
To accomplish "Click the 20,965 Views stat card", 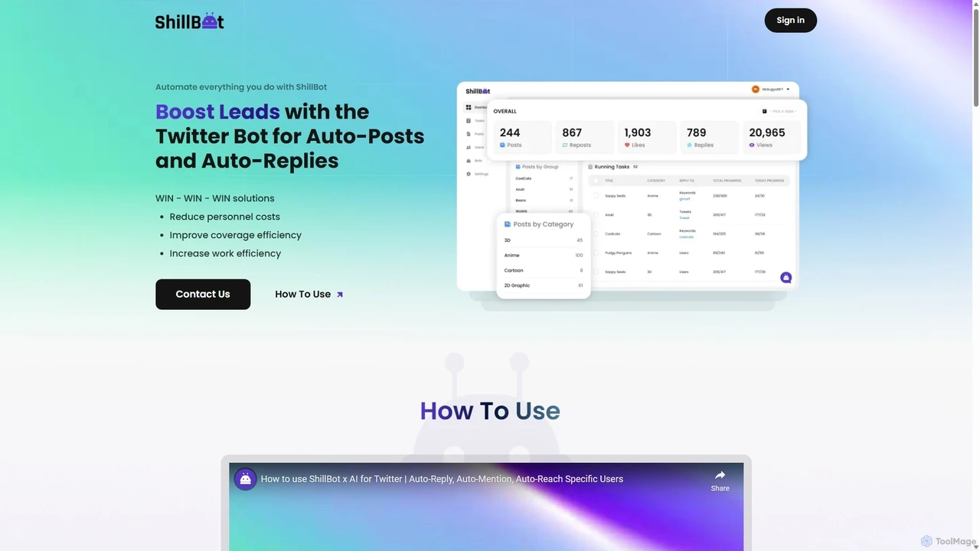I will pyautogui.click(x=772, y=138).
